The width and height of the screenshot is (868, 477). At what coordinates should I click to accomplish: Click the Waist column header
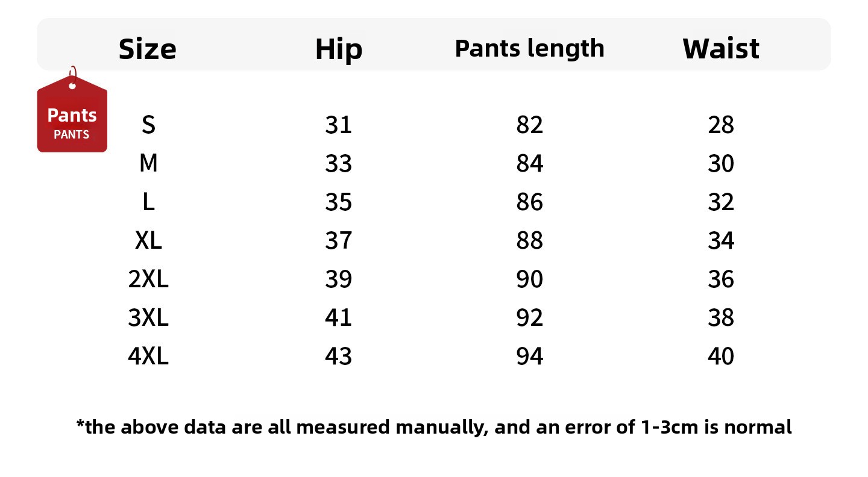pos(720,49)
